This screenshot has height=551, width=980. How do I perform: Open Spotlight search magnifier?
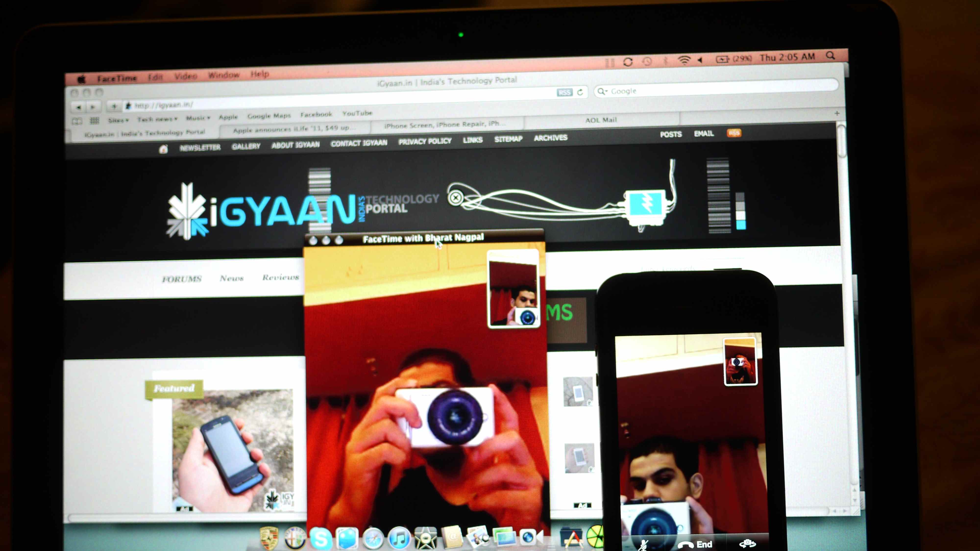coord(831,56)
